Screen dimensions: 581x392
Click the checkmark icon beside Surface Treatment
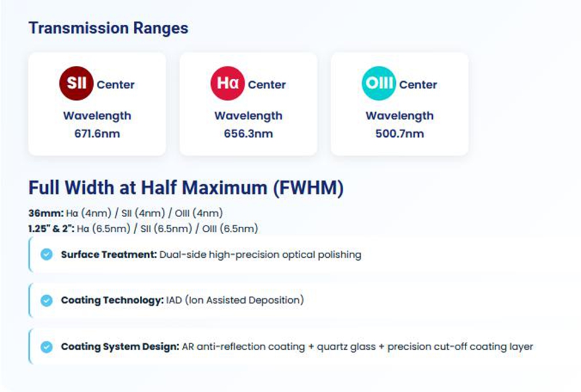point(47,255)
